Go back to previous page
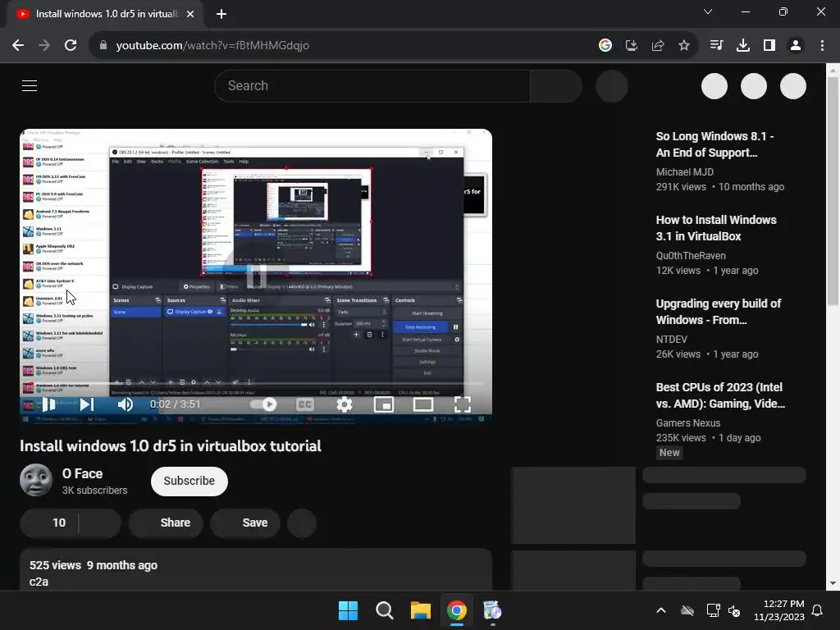 [x=18, y=46]
